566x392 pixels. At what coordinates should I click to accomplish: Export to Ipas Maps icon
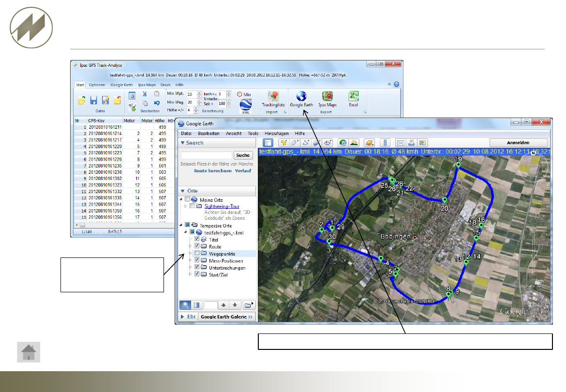328,99
